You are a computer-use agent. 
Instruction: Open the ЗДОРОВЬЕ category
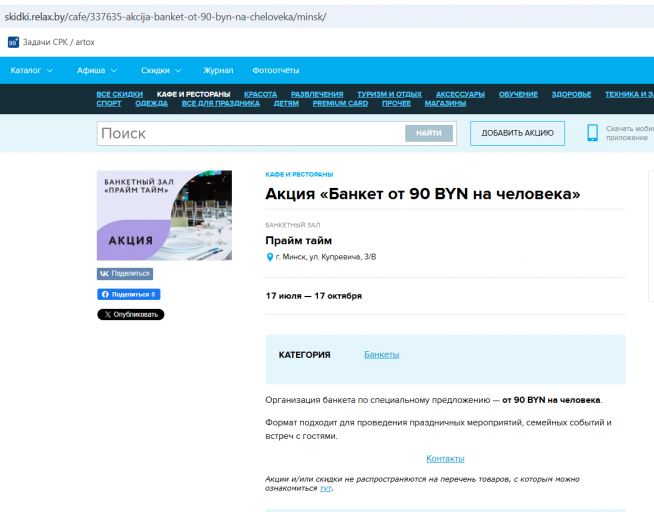[x=571, y=94]
